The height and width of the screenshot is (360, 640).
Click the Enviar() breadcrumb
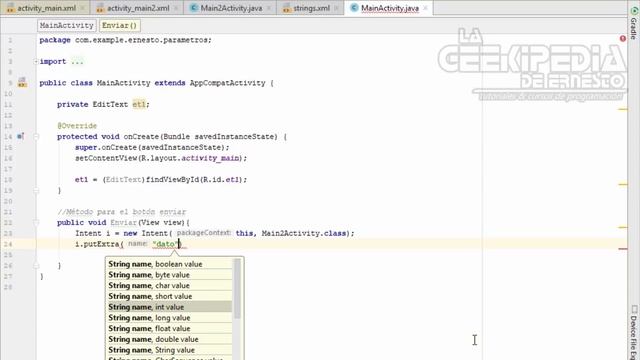120,25
